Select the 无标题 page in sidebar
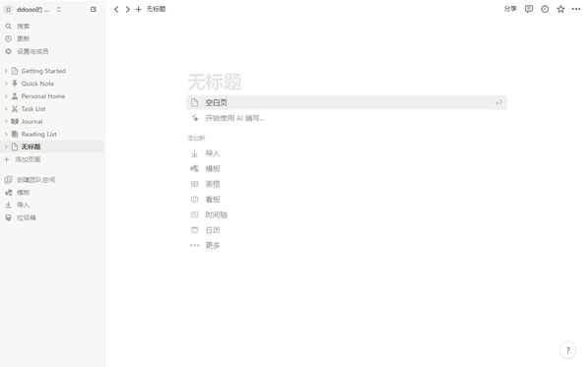The width and height of the screenshot is (588, 367). (52, 147)
